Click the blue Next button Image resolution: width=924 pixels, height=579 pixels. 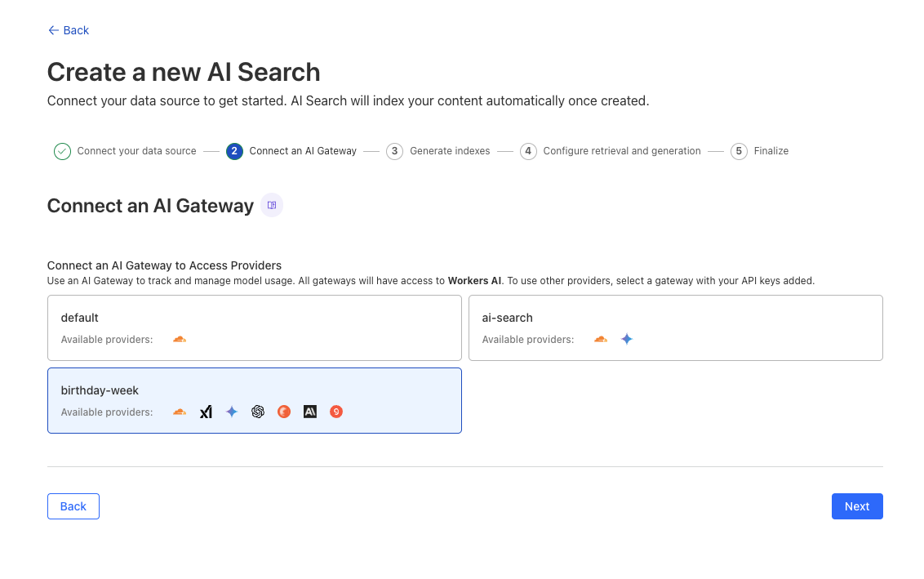[x=857, y=506]
